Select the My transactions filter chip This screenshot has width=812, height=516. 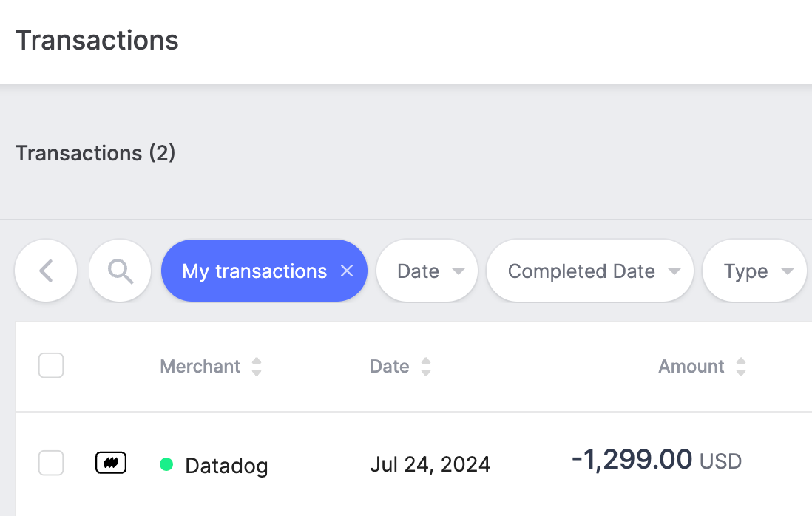coord(254,271)
